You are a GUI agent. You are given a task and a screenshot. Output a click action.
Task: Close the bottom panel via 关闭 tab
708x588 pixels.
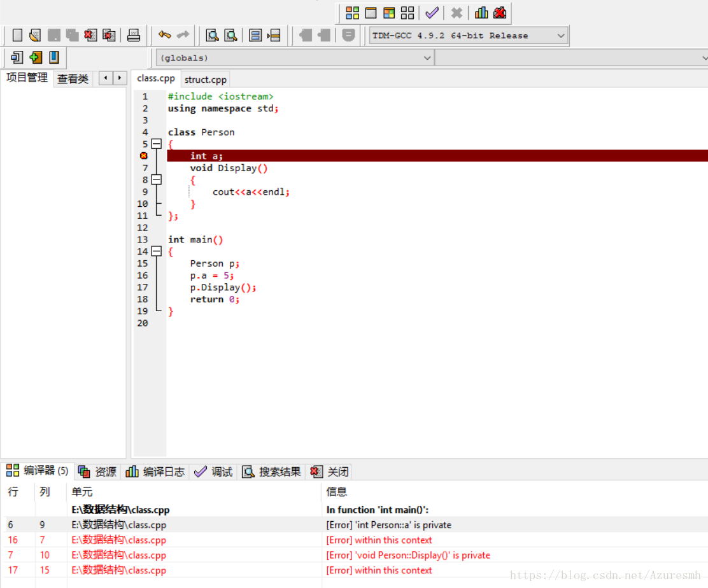click(330, 472)
